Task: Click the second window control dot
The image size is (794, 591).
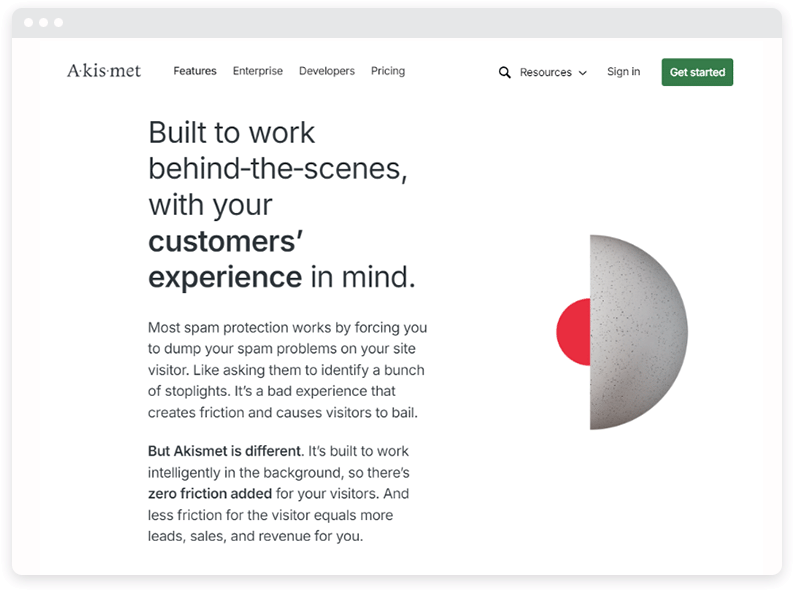Action: (x=44, y=22)
